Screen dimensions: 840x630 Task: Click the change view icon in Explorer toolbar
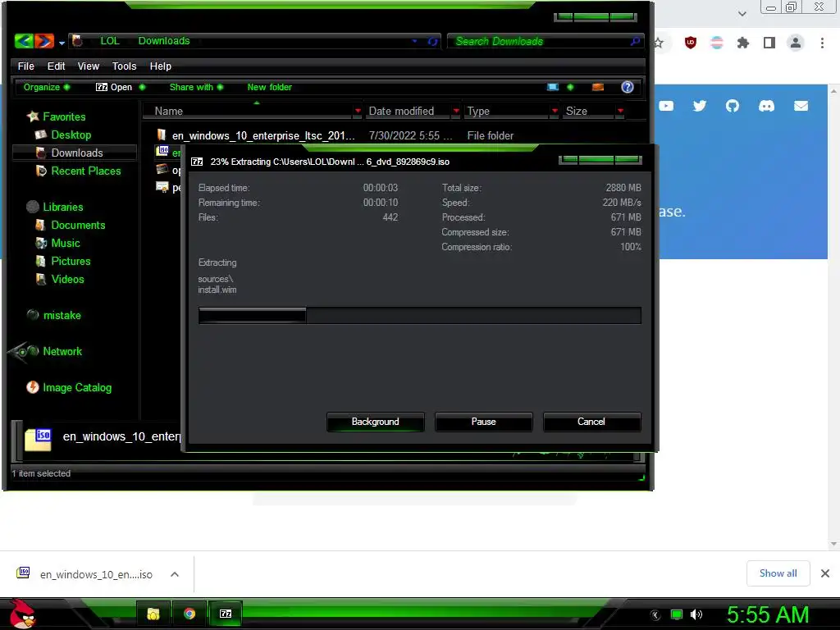(552, 87)
